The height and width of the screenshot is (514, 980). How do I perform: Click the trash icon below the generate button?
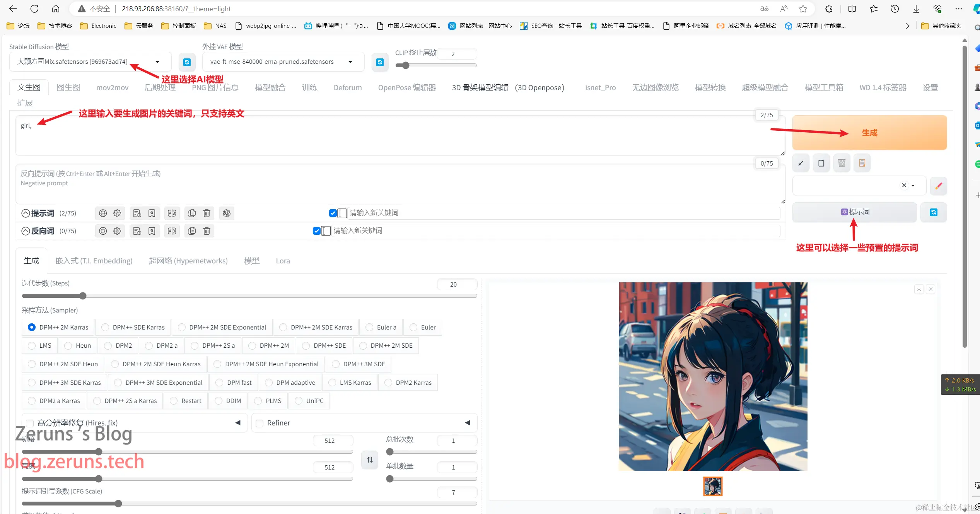tap(842, 163)
